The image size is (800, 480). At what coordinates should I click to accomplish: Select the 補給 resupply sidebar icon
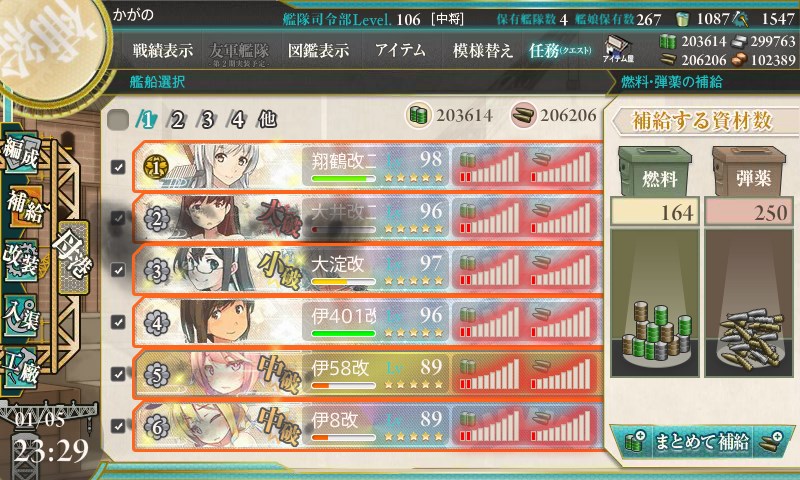point(23,207)
